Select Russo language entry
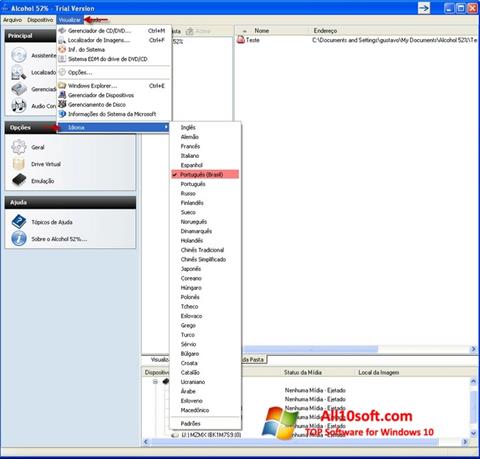 click(188, 193)
